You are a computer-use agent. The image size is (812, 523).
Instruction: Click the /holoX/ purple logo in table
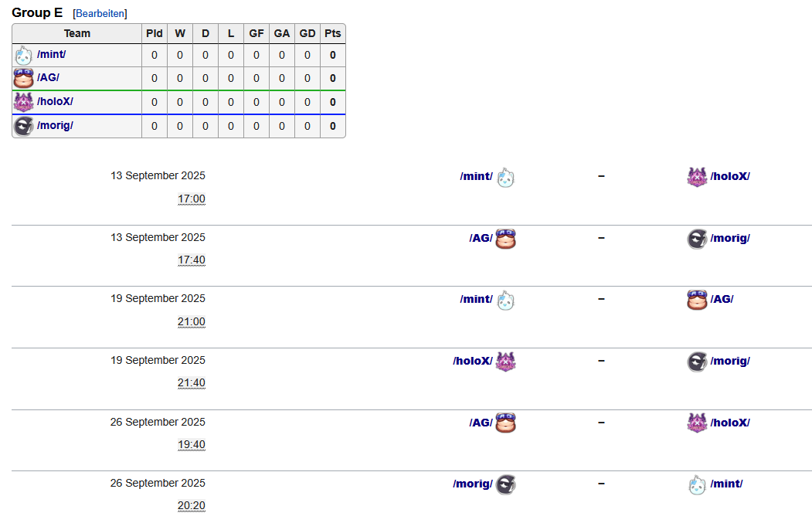(x=23, y=102)
